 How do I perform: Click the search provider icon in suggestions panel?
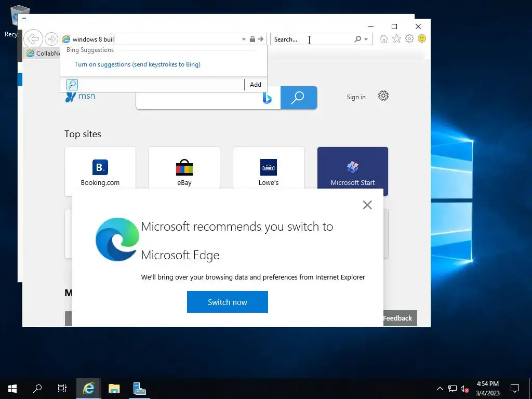tap(72, 85)
